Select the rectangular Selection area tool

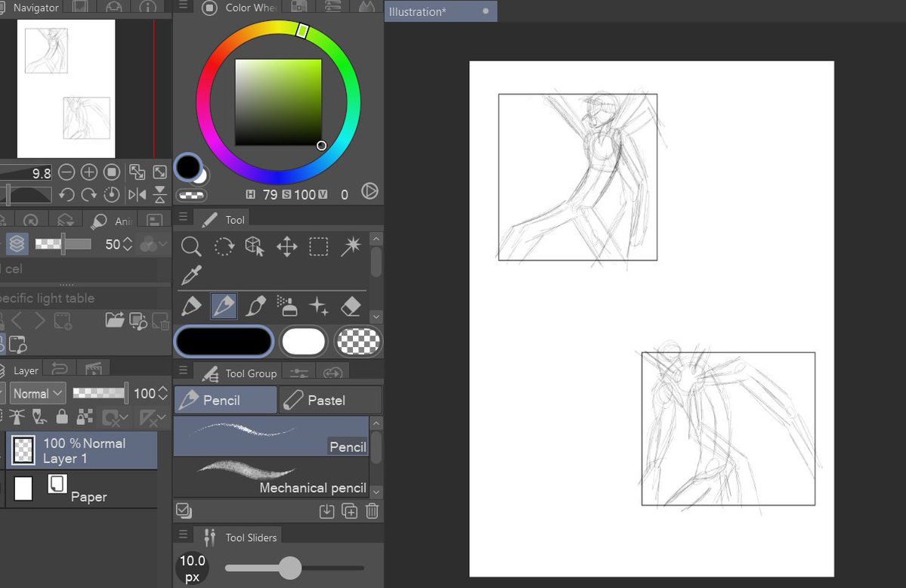coord(318,247)
